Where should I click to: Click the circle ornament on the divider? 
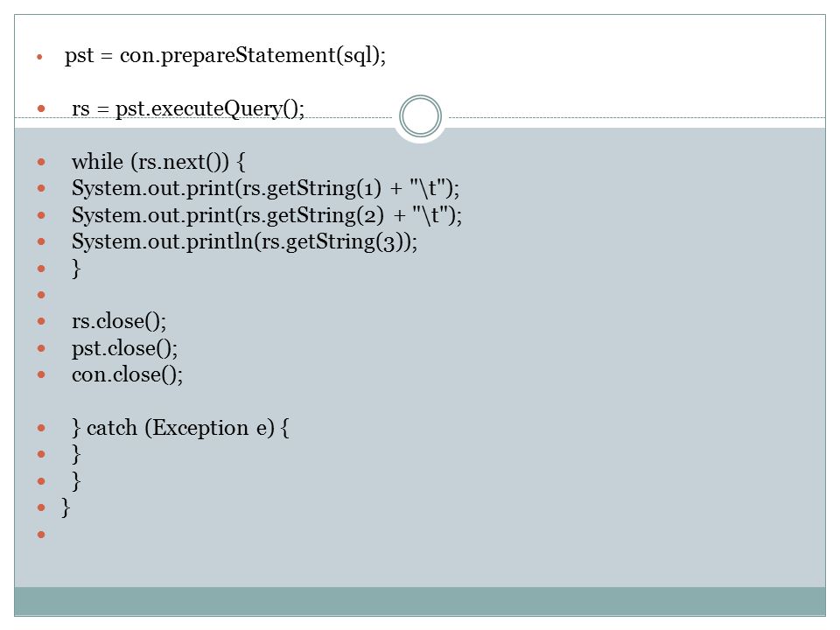(421, 115)
